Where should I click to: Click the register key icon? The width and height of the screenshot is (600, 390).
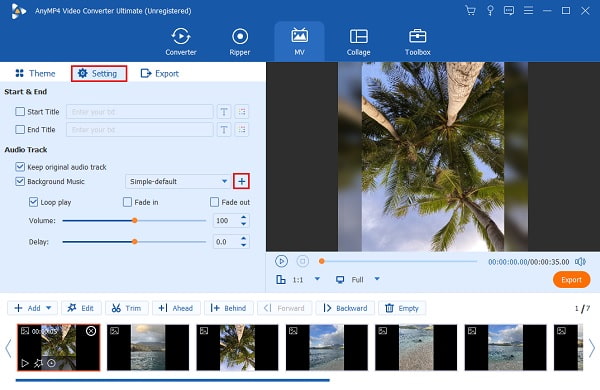point(490,10)
